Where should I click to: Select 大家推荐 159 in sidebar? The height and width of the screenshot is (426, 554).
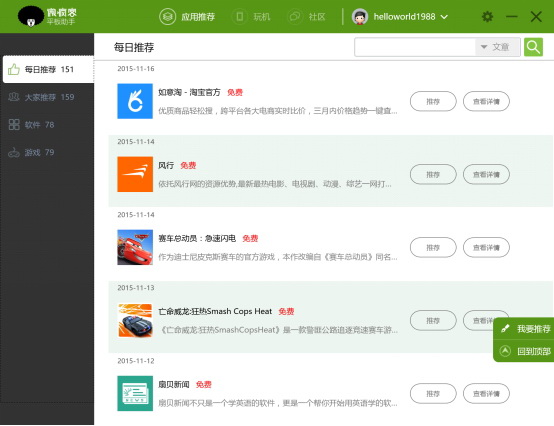pos(47,97)
